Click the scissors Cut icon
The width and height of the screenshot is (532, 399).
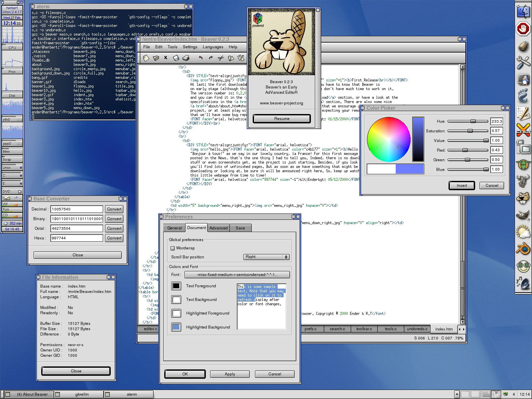[x=220, y=58]
